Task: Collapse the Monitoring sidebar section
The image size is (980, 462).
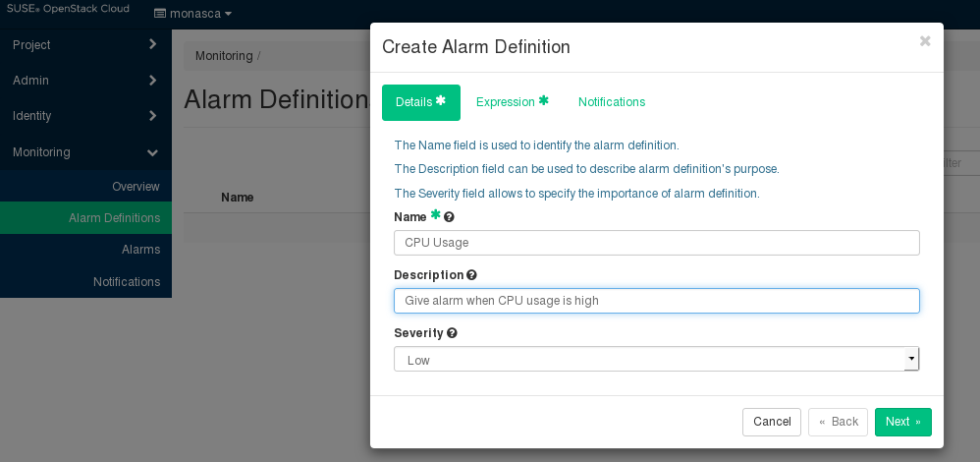Action: (x=85, y=152)
